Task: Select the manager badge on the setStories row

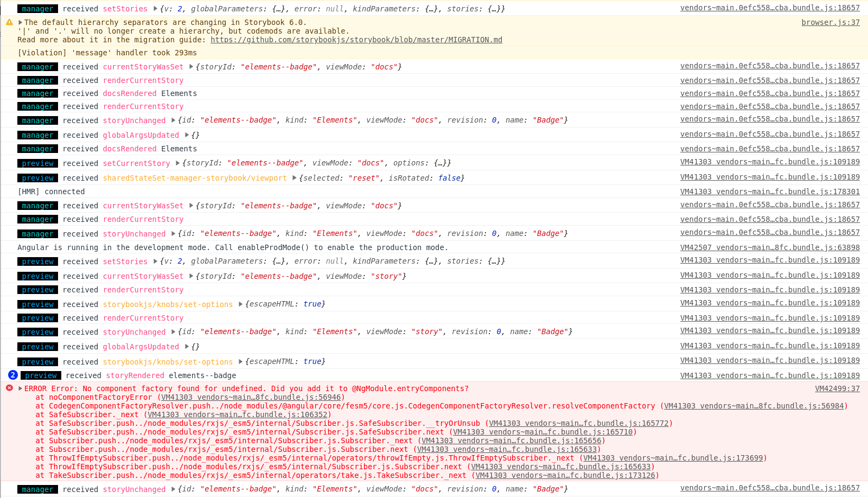Action: tap(37, 8)
